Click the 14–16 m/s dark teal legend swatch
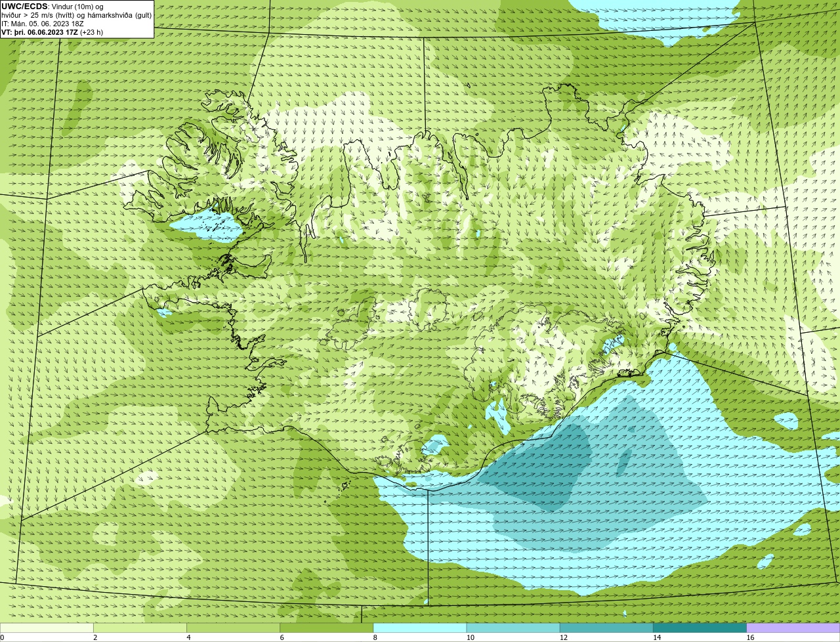Viewport: 840px width, 642px height. (700, 628)
